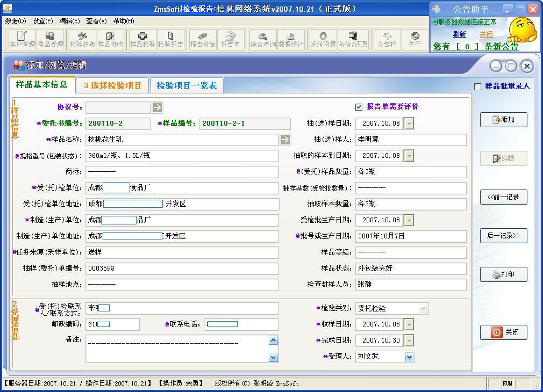Open 系统设置 toolbar icon

point(323,39)
